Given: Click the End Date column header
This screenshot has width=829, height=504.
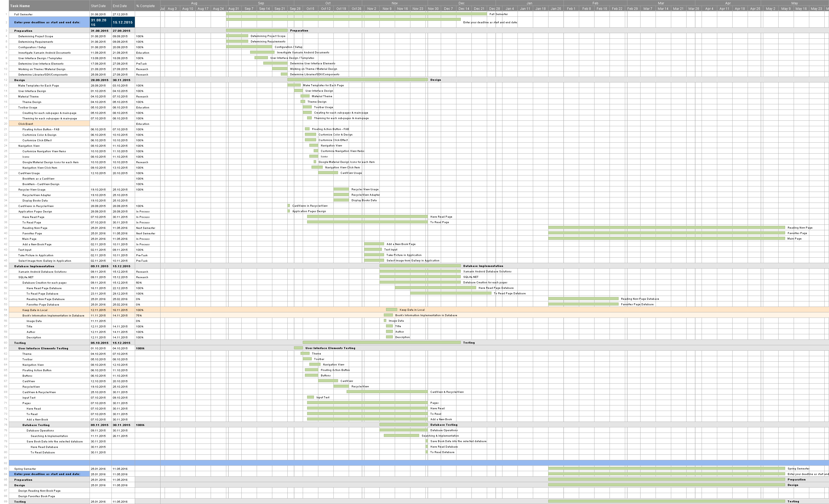Looking at the screenshot, I should click(120, 6).
